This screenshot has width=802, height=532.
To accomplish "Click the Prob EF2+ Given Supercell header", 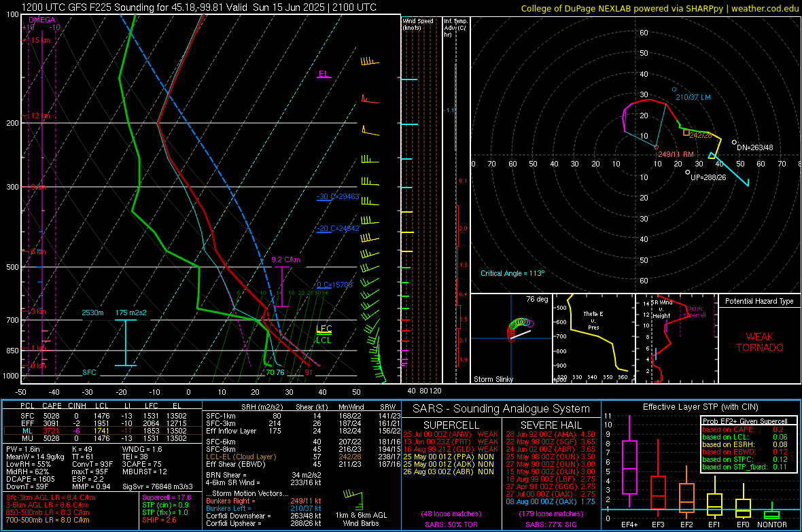I will pos(745,421).
